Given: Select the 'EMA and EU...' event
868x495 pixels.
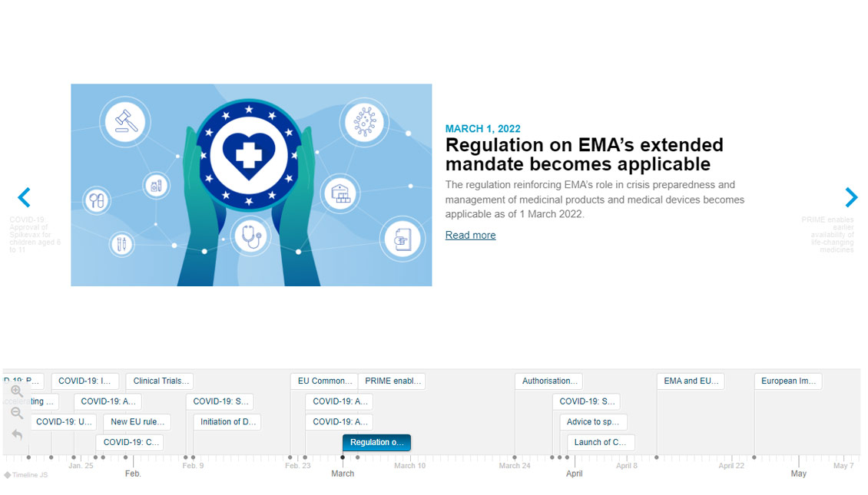Looking at the screenshot, I should coord(690,381).
